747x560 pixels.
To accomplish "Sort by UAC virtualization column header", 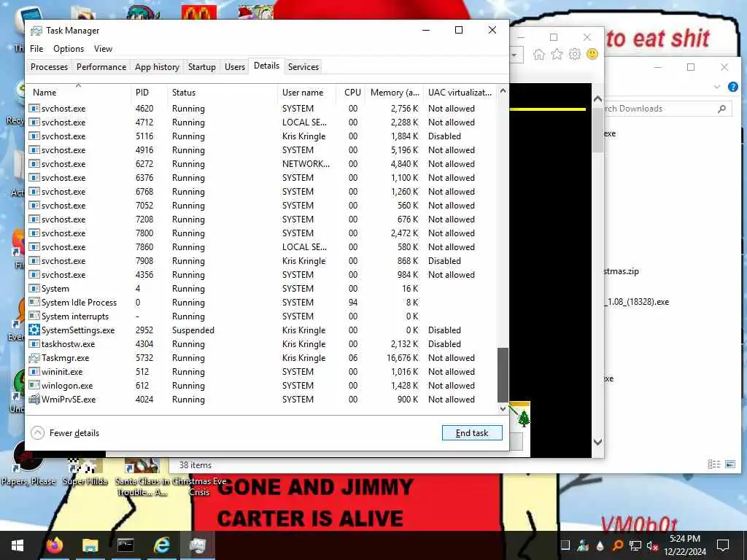I will point(460,93).
